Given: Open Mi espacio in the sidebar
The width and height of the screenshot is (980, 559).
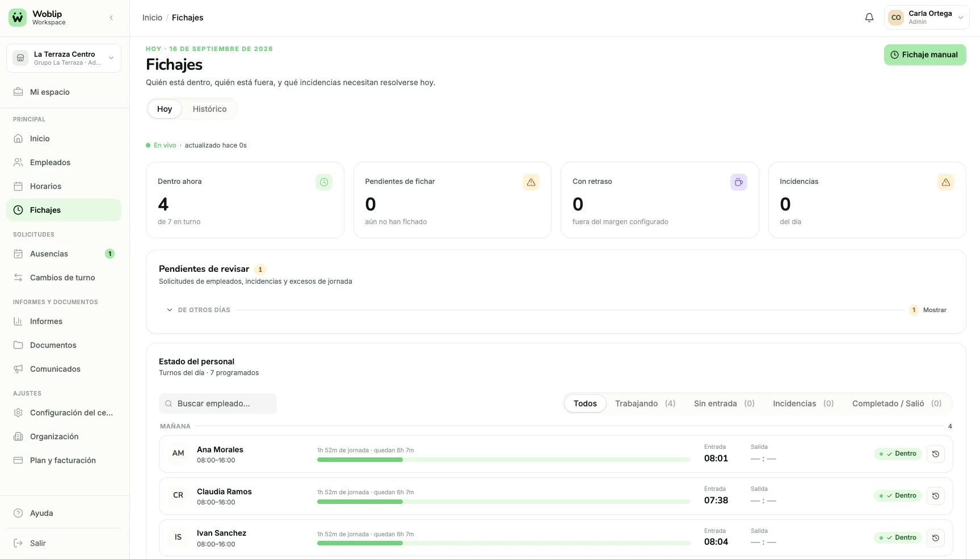Looking at the screenshot, I should coord(64,92).
